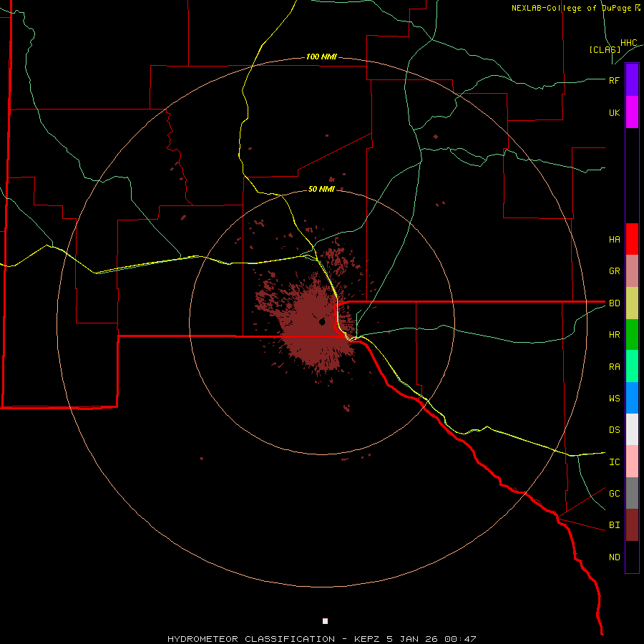Click the [CLAS] label above legend
The height and width of the screenshot is (644, 644).
tap(605, 50)
